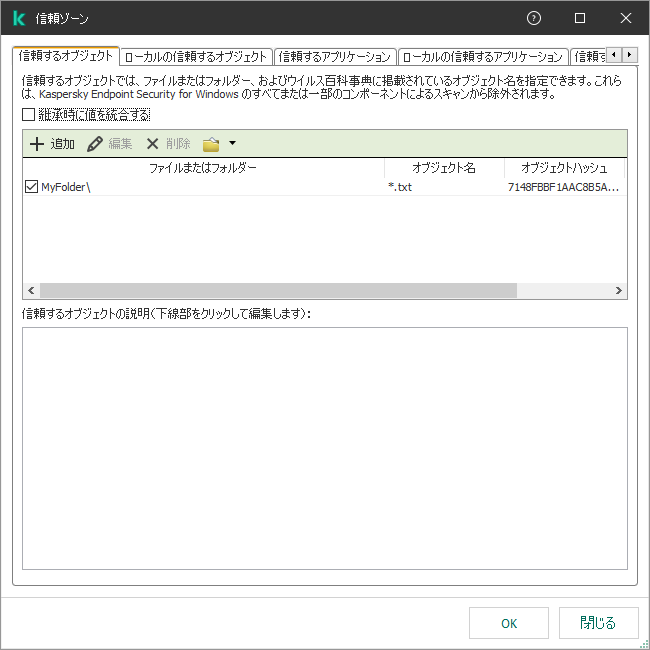This screenshot has height=650, width=650.
Task: Click the 7148FBBF1AAC8B5A hash cell
Action: tap(563, 187)
